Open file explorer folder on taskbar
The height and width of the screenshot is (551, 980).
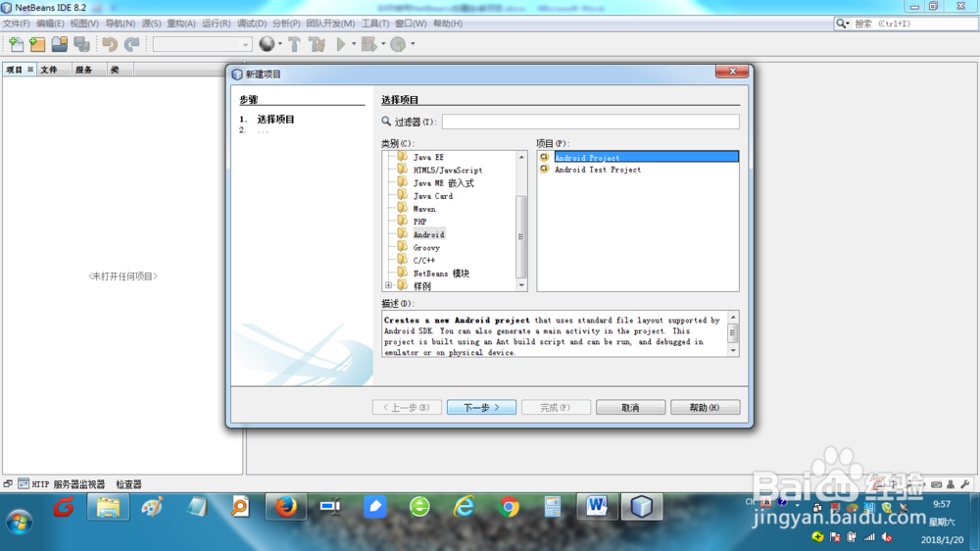108,507
